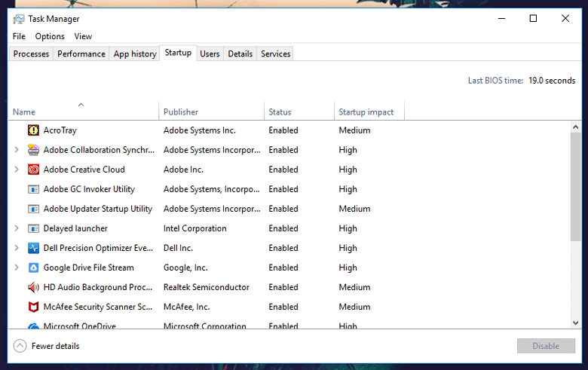Expand the Delayed launcher group
Screen dimensions: 588x370
pos(17,228)
